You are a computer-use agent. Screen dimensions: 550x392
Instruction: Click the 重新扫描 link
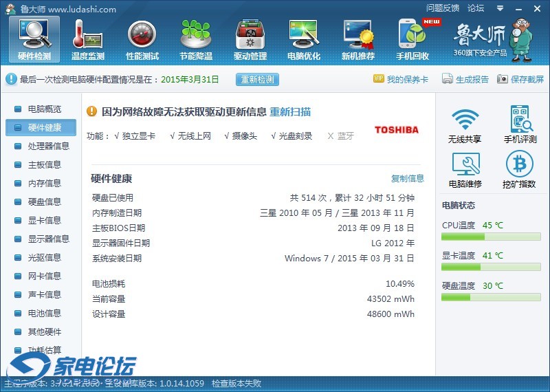(289, 111)
